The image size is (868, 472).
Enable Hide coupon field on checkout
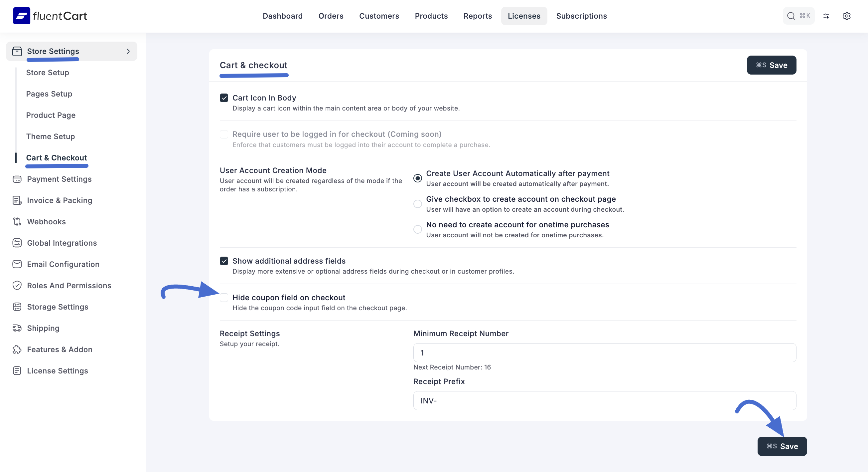pos(224,298)
